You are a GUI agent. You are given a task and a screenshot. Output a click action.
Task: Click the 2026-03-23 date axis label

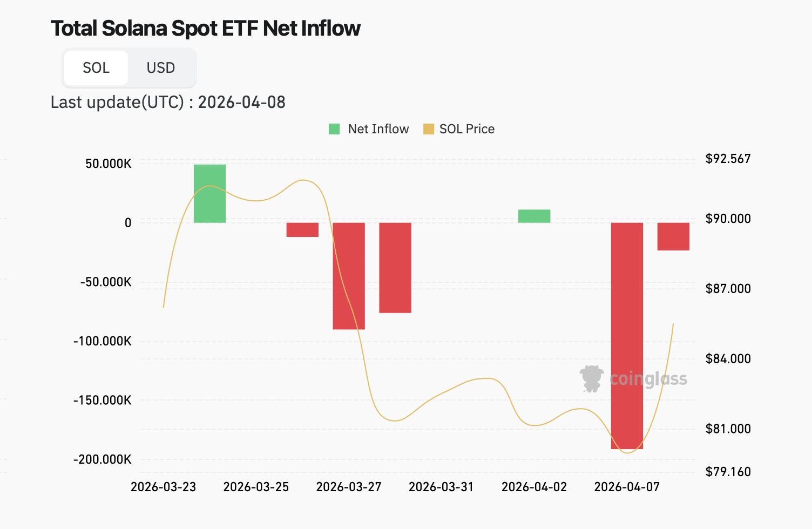pos(164,487)
